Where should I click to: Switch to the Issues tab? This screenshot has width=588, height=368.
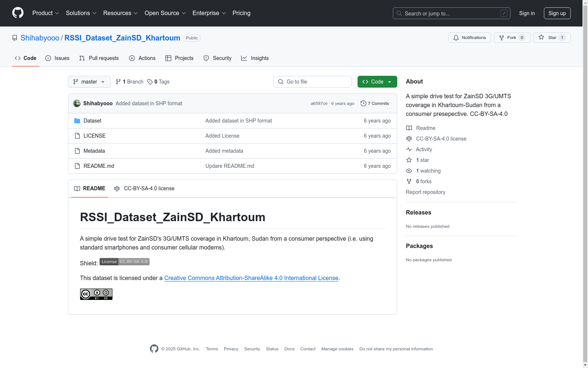pos(57,58)
